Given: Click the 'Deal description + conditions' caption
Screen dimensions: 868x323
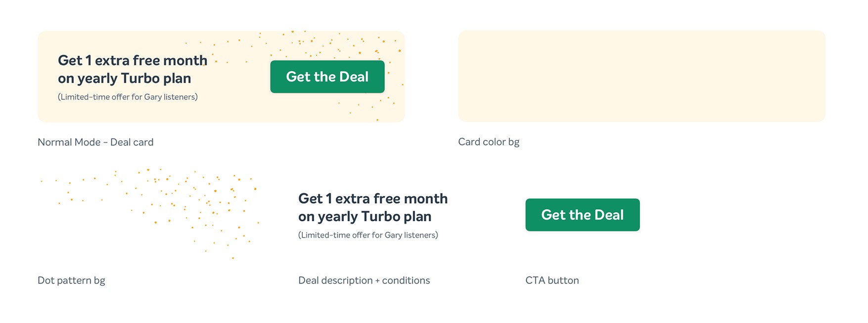Looking at the screenshot, I should (x=364, y=281).
